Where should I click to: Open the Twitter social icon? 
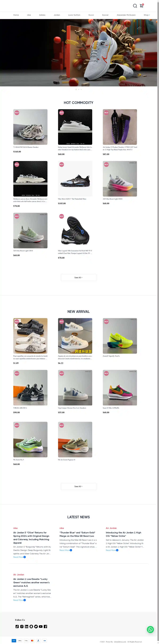pyautogui.click(x=36, y=626)
